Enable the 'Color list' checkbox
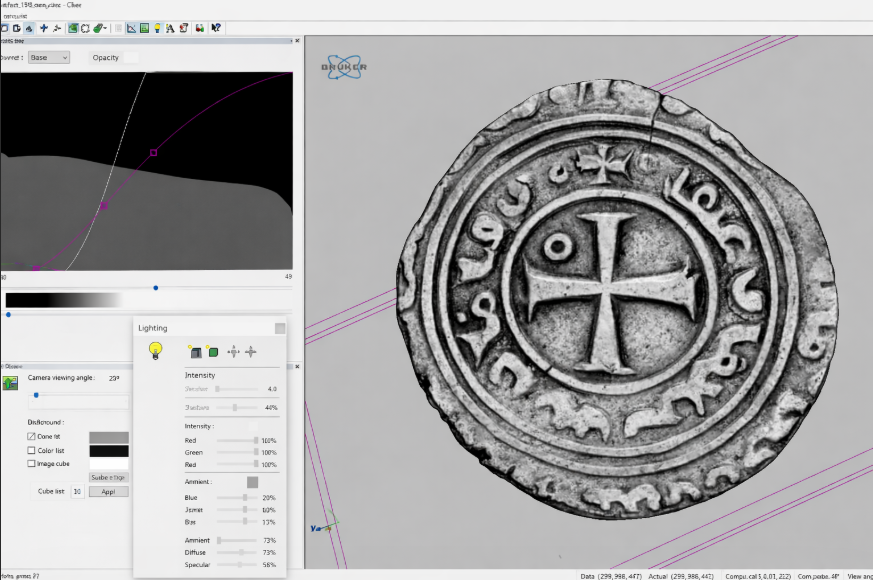The height and width of the screenshot is (580, 873). point(31,451)
